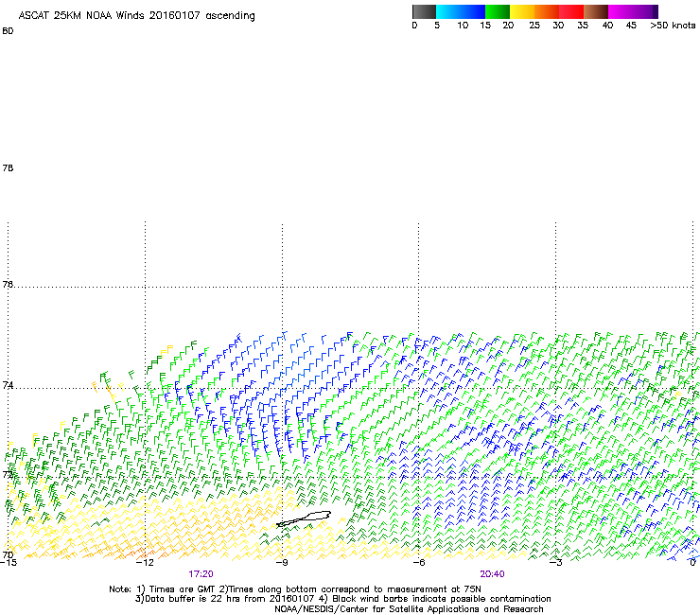
Task: Select the yellow 20-25 knots legend segment
Action: [522, 11]
